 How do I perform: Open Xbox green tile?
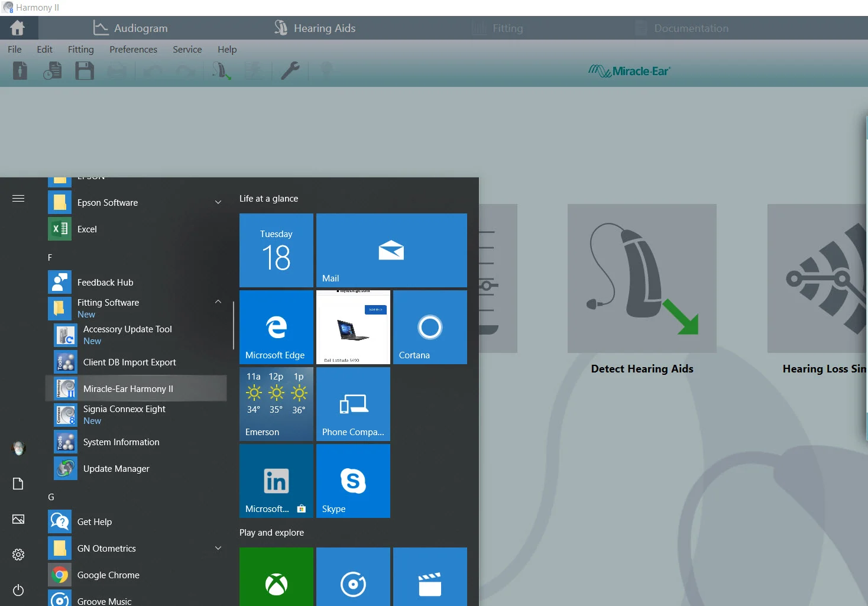tap(276, 577)
